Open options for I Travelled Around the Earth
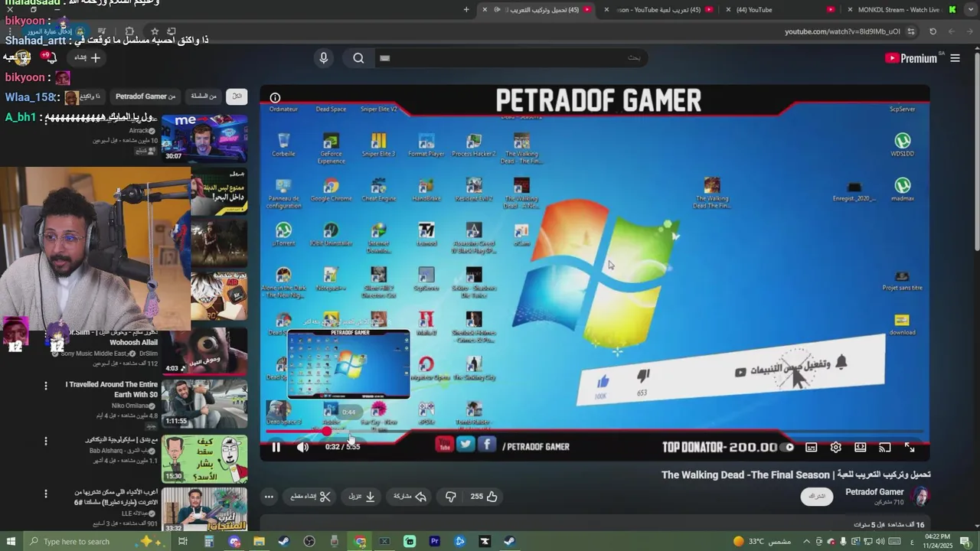This screenshot has width=980, height=551. tap(45, 386)
